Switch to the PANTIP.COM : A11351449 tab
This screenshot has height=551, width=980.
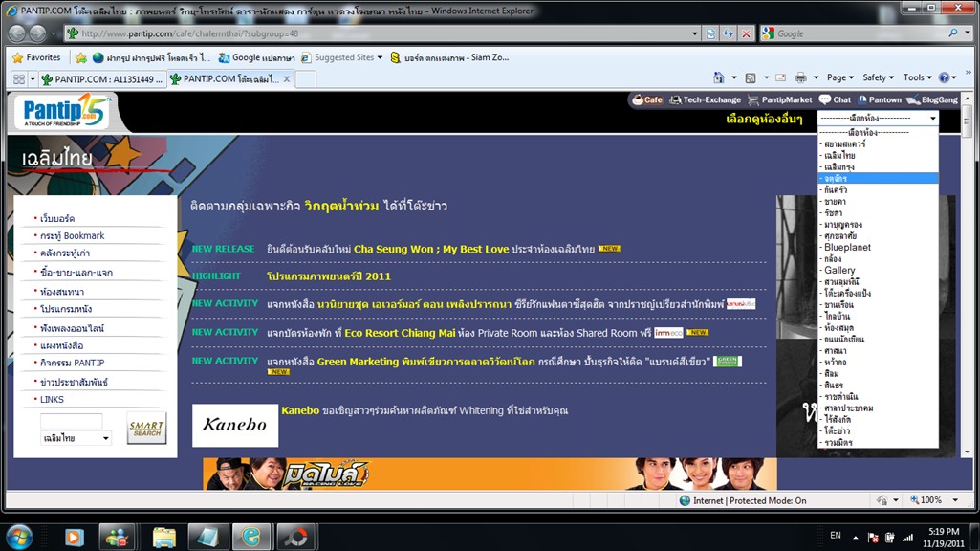click(102, 79)
